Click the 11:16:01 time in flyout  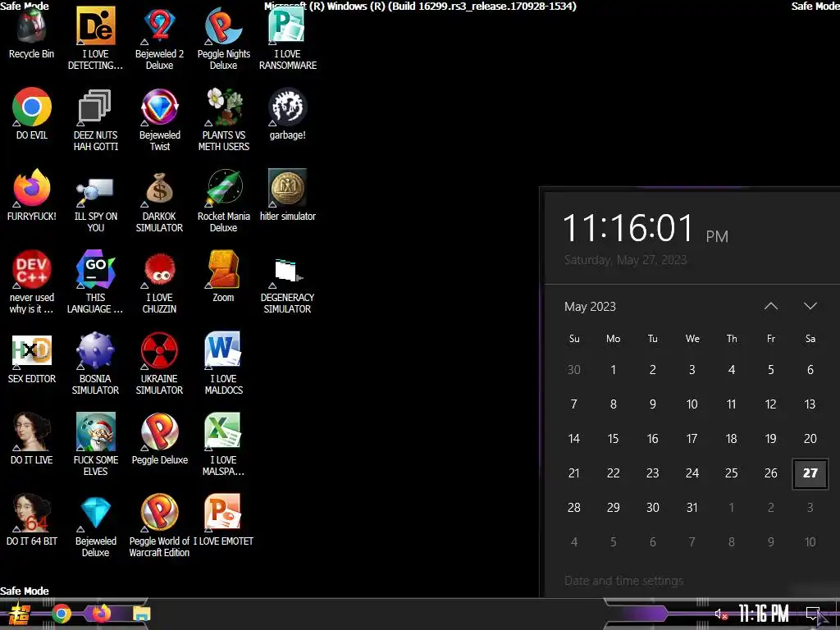[628, 228]
